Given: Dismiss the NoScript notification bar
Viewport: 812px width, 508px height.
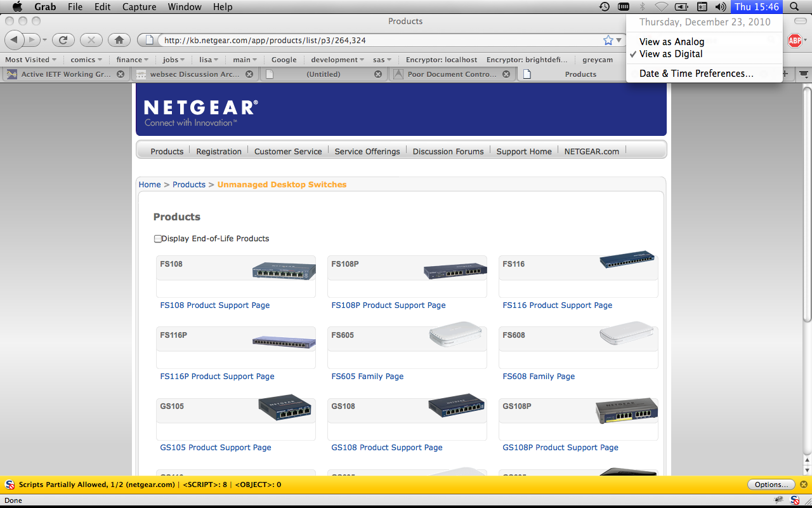Looking at the screenshot, I should (803, 485).
